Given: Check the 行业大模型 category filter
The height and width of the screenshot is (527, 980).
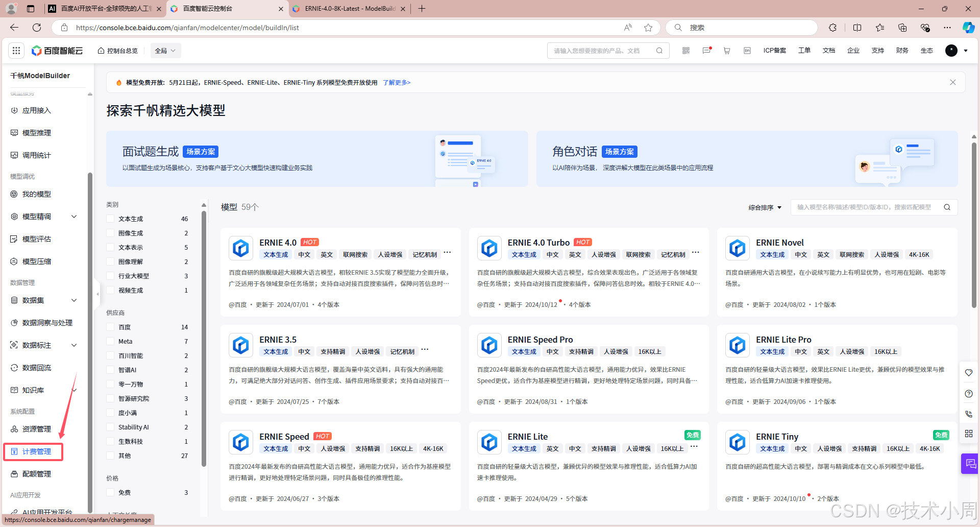Looking at the screenshot, I should 110,276.
